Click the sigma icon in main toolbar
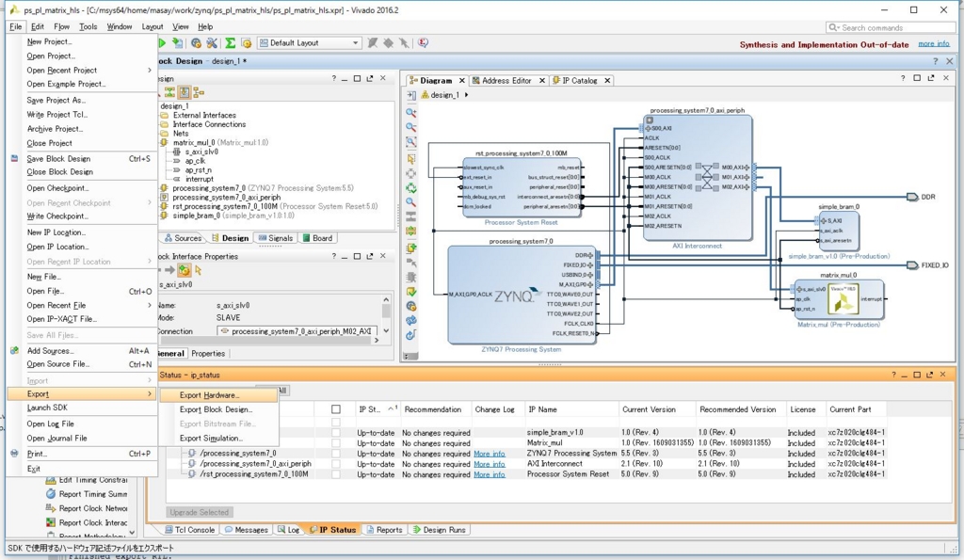Image resolution: width=964 pixels, height=560 pixels. click(230, 43)
